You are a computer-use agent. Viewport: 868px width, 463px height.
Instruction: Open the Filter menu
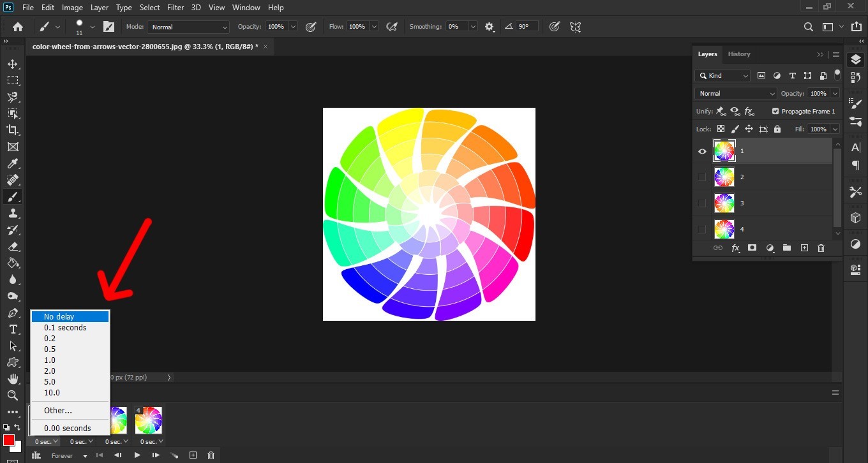coord(174,8)
